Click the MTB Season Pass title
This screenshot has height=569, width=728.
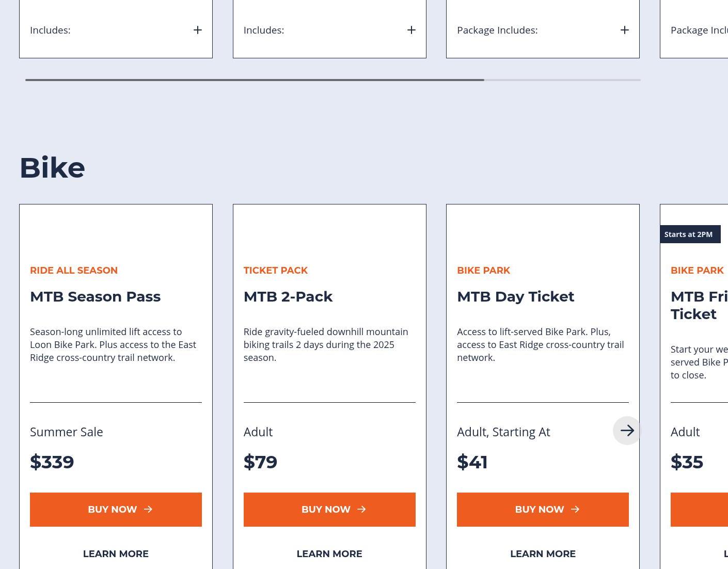pyautogui.click(x=95, y=296)
